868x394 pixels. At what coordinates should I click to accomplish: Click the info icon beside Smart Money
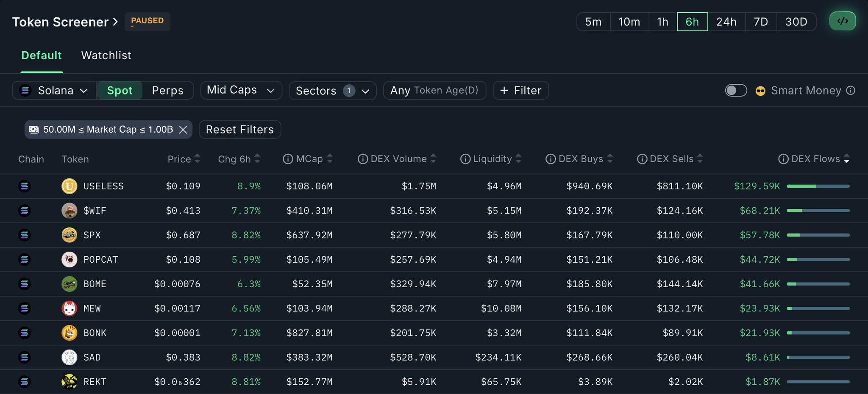[851, 91]
